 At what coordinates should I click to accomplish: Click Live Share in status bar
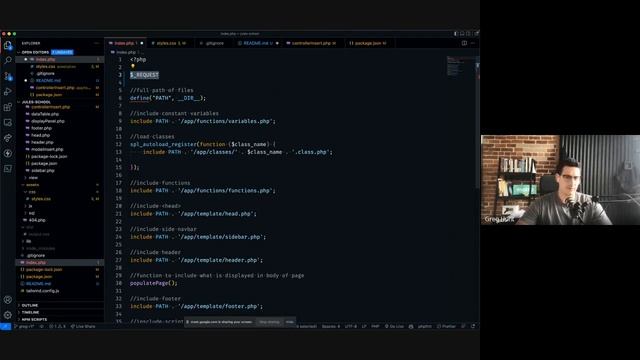point(83,327)
